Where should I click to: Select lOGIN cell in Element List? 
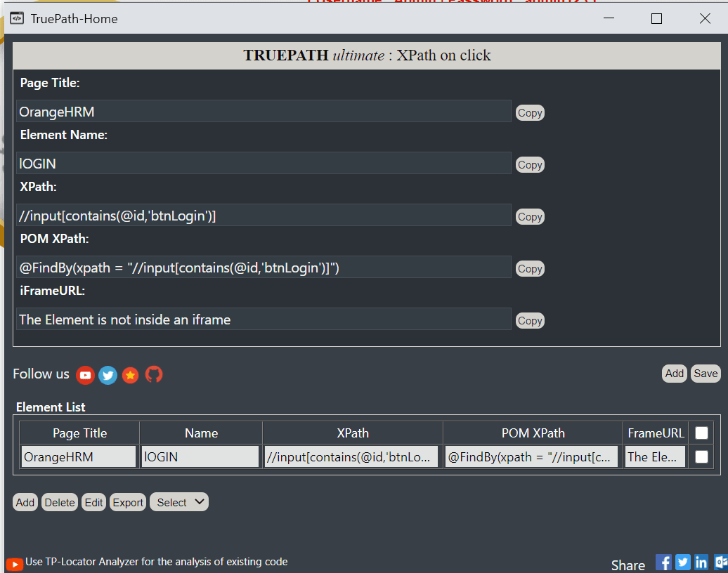(200, 456)
